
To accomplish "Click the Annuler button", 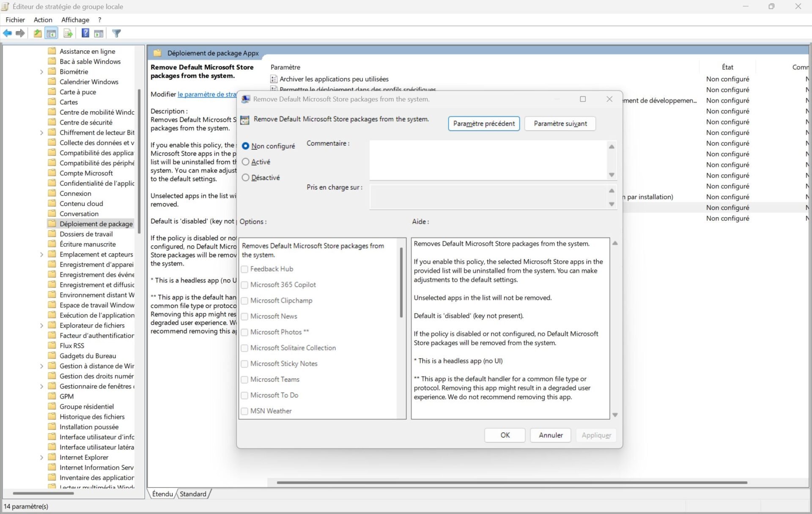I will 550,435.
